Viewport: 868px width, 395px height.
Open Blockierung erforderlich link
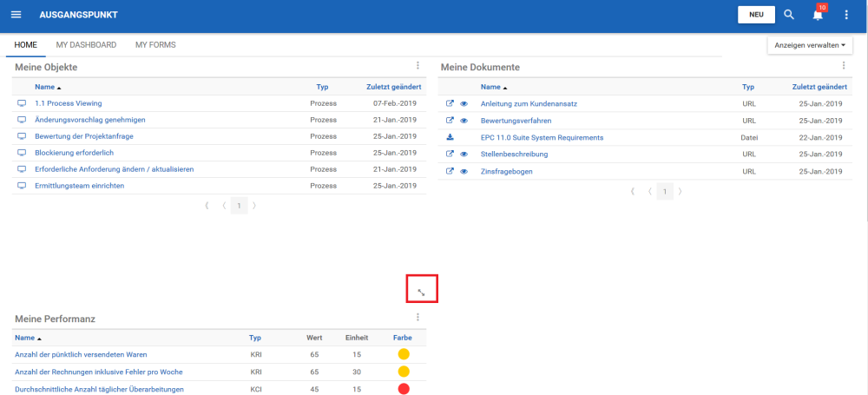(74, 153)
